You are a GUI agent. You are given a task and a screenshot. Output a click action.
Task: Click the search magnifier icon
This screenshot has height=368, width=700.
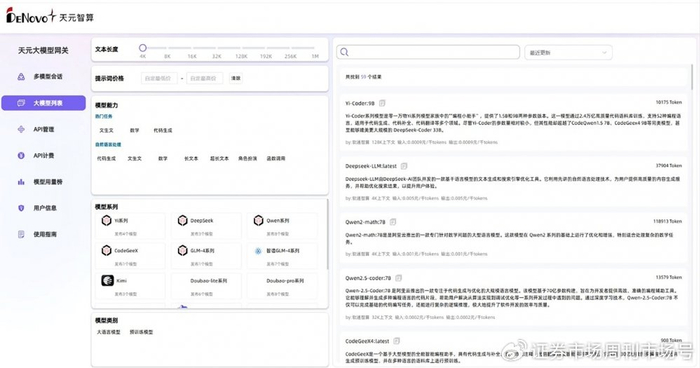[344, 52]
